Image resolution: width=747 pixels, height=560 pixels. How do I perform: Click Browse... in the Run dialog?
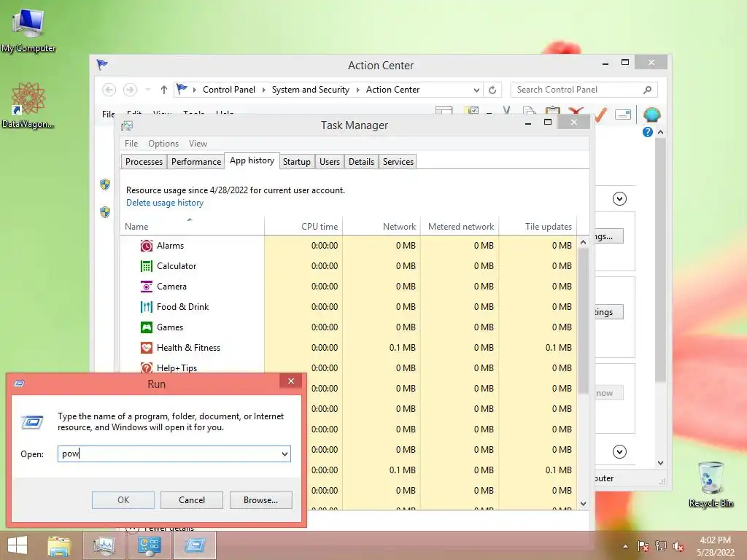click(x=260, y=500)
